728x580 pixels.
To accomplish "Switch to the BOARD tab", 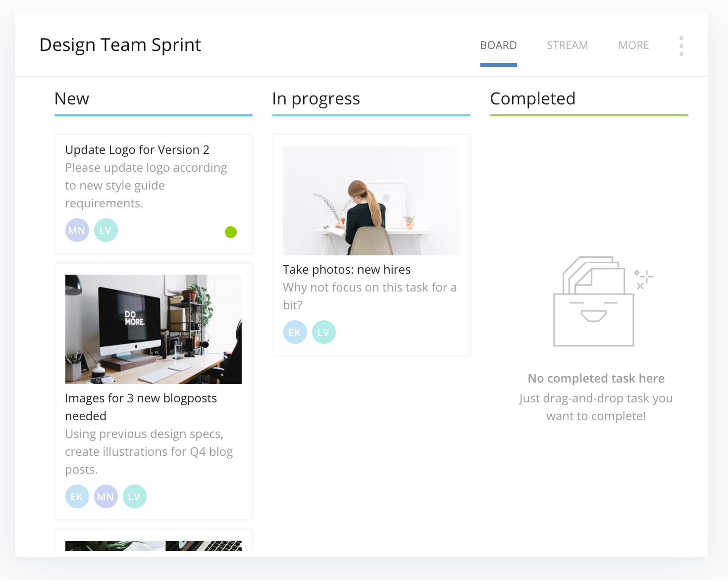I will point(499,46).
